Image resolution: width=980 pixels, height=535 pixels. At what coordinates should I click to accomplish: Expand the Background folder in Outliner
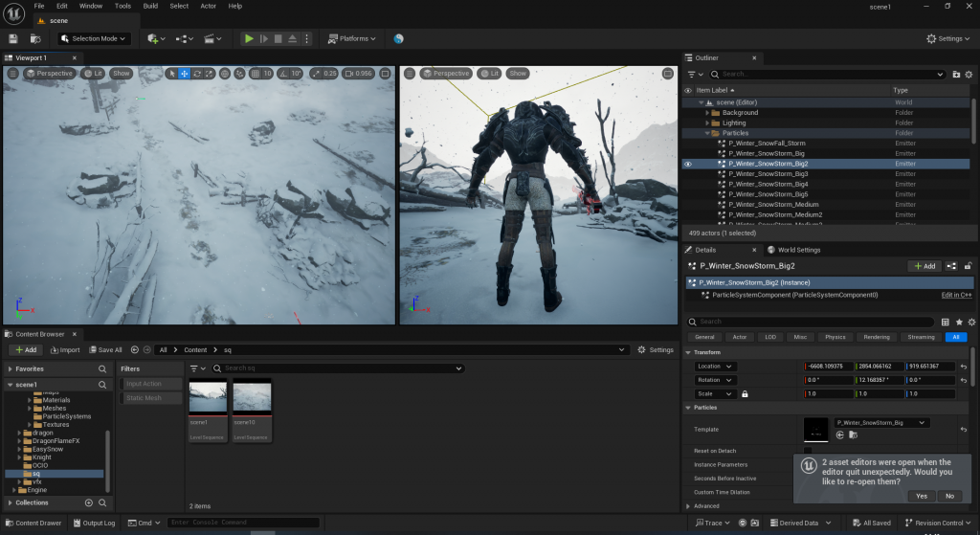click(707, 112)
